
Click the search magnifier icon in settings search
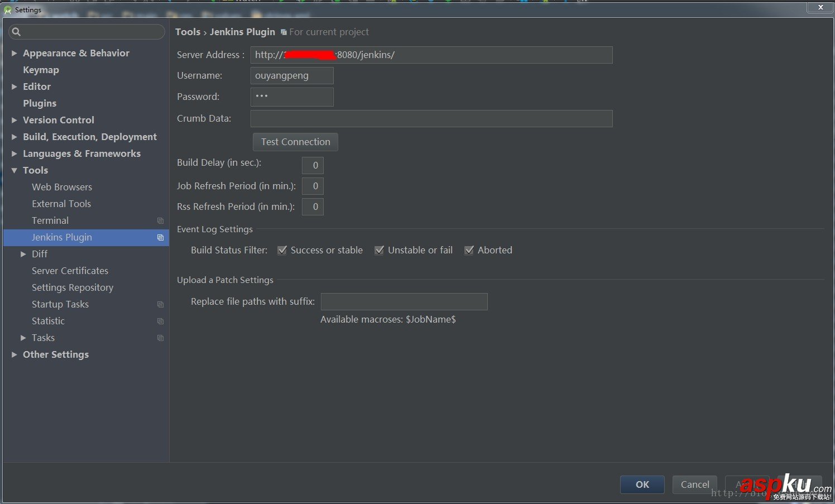point(16,32)
